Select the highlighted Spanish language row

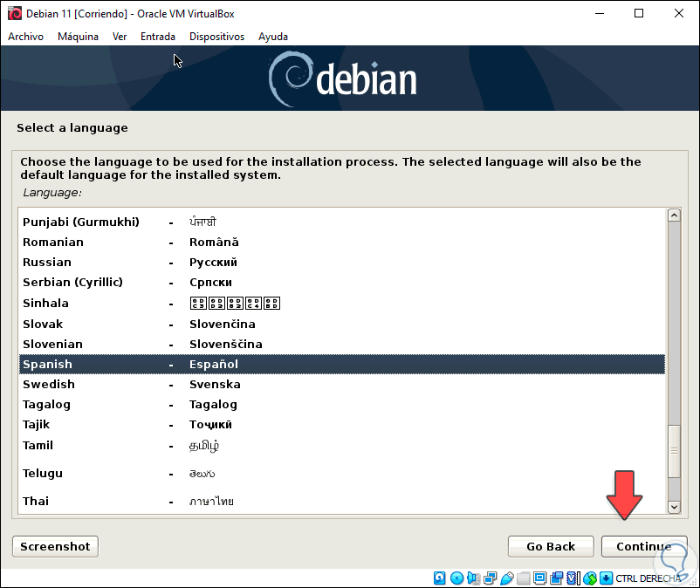[x=342, y=364]
